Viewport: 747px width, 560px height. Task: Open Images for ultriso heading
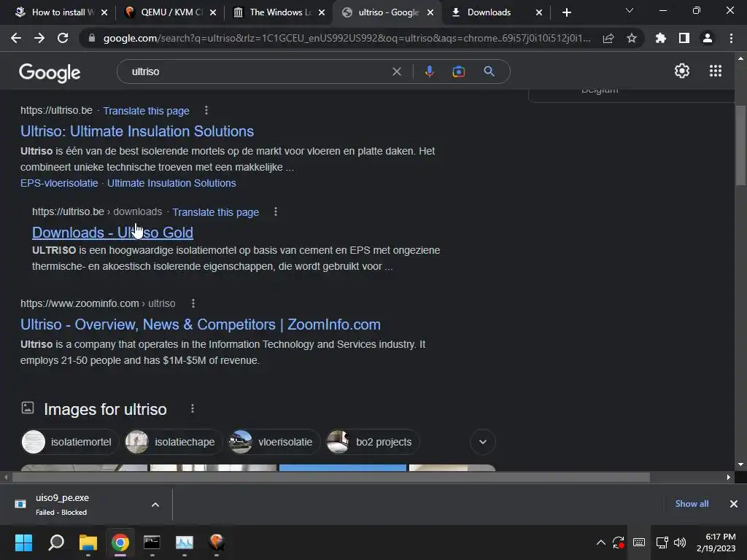(x=105, y=410)
